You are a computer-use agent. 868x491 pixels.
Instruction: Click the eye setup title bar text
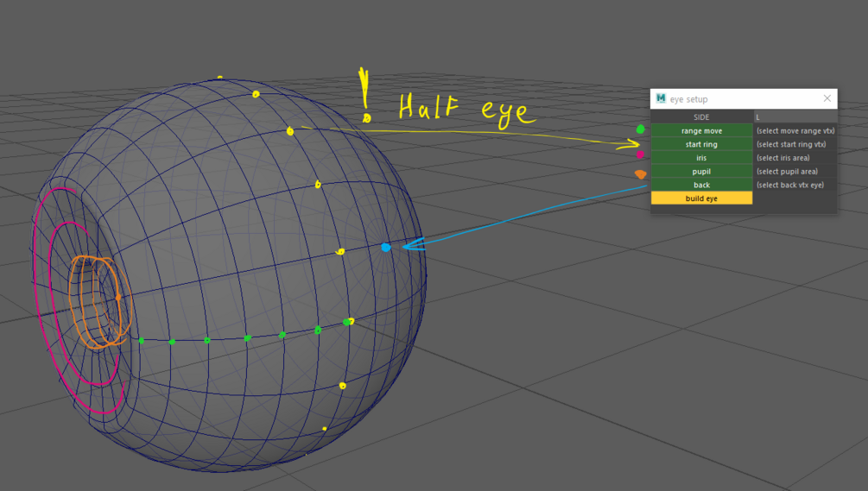tap(688, 99)
